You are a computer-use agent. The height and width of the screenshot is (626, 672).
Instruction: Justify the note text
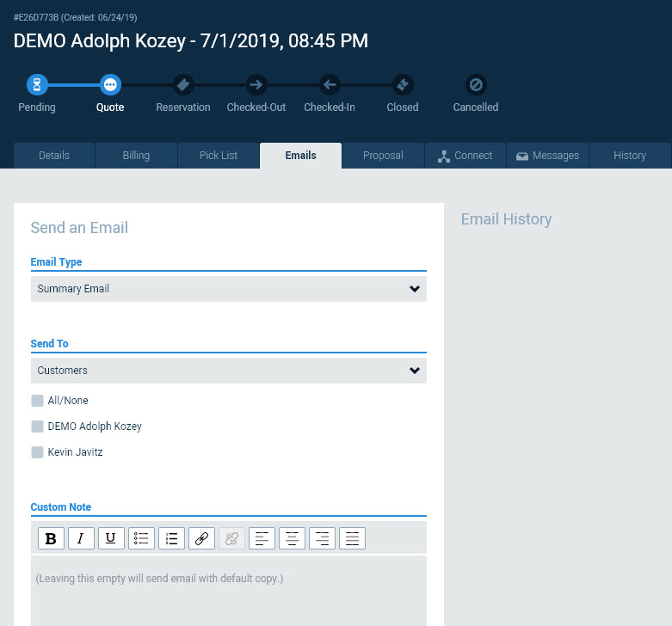352,538
